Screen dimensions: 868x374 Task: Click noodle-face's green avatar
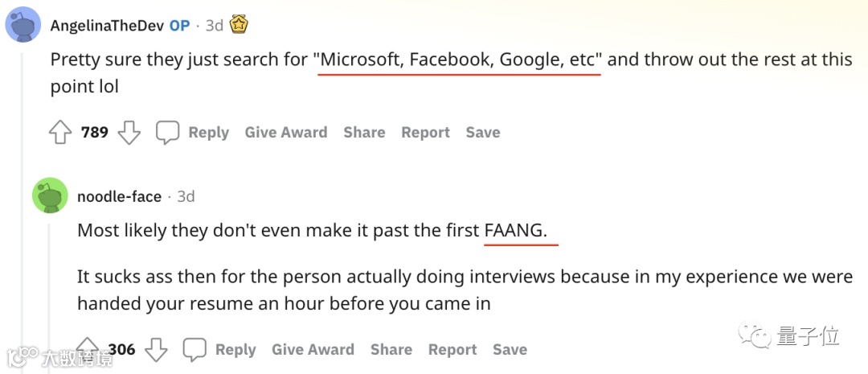pyautogui.click(x=50, y=195)
